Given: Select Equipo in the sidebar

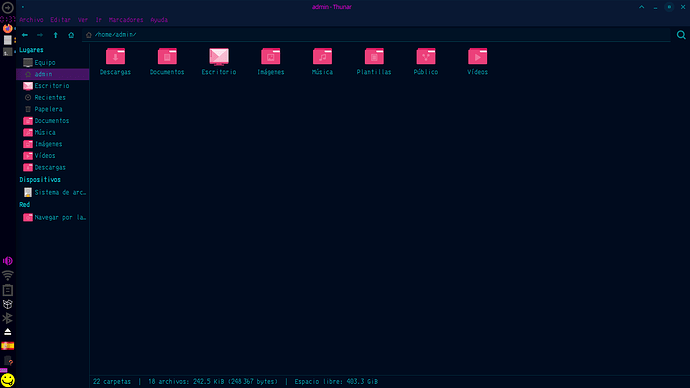Looking at the screenshot, I should click(53, 62).
